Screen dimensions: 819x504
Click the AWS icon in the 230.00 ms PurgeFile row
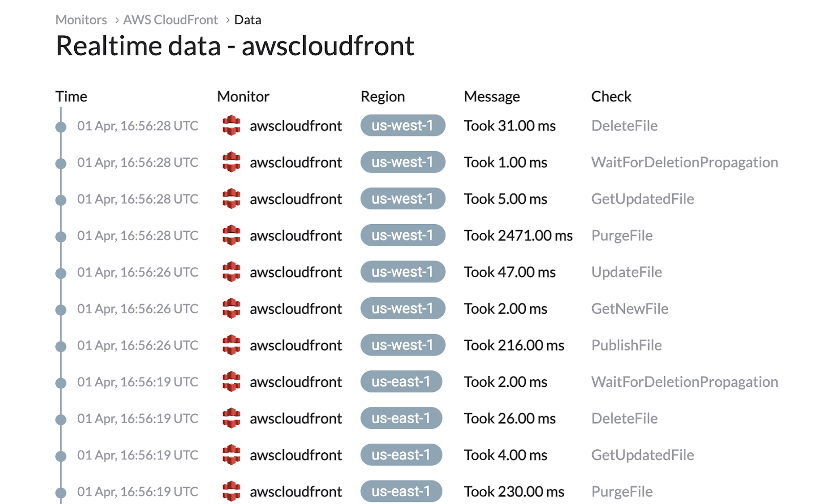(x=231, y=491)
